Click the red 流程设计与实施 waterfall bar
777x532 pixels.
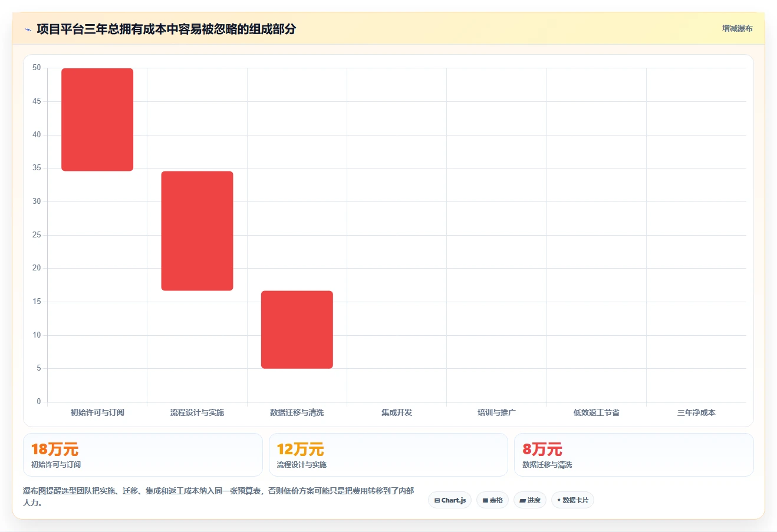tap(197, 231)
